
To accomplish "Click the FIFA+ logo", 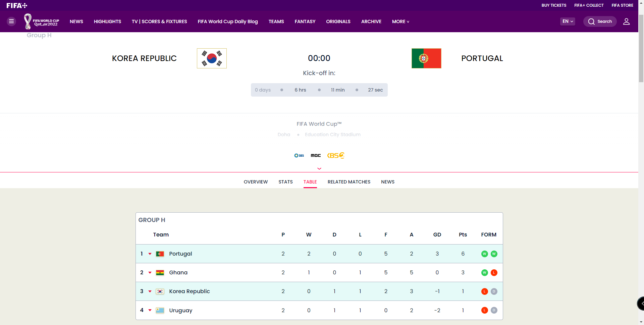I will (17, 5).
